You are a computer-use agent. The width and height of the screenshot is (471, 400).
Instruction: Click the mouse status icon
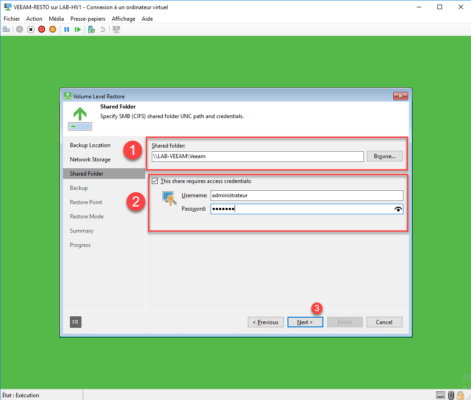[451, 395]
